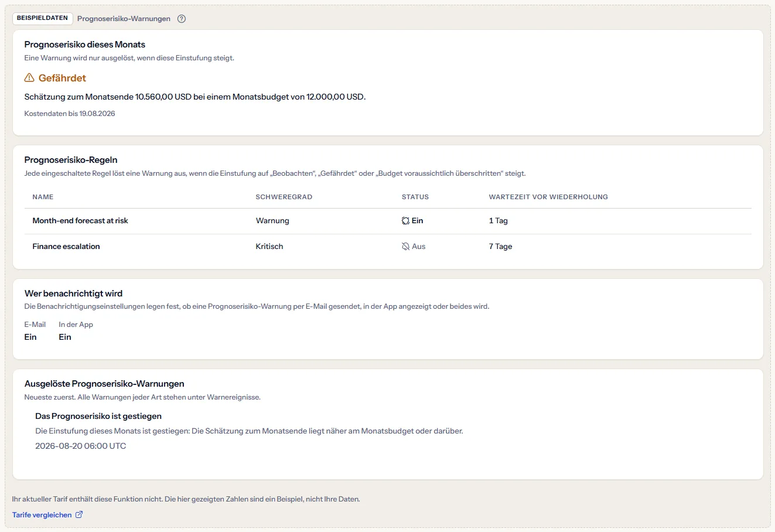This screenshot has width=775, height=532.
Task: Toggle the Aus status of Finance escalation
Action: point(414,247)
